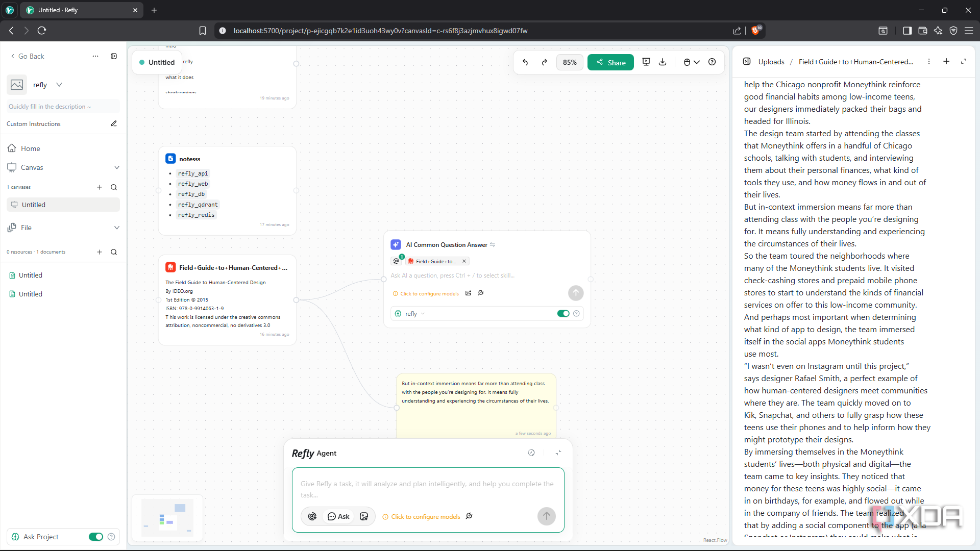The image size is (980, 551).
Task: Send question in AI Common Question Answer node
Action: [x=576, y=293]
